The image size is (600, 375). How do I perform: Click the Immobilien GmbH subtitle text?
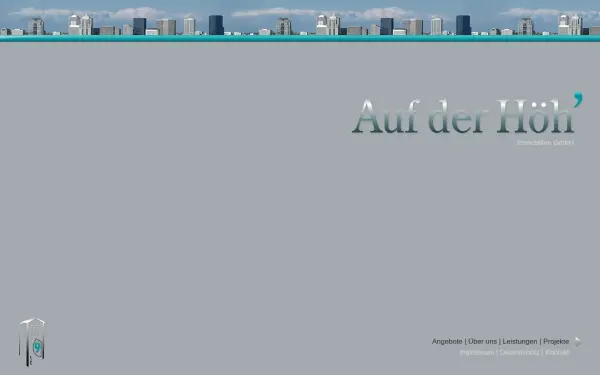point(545,143)
